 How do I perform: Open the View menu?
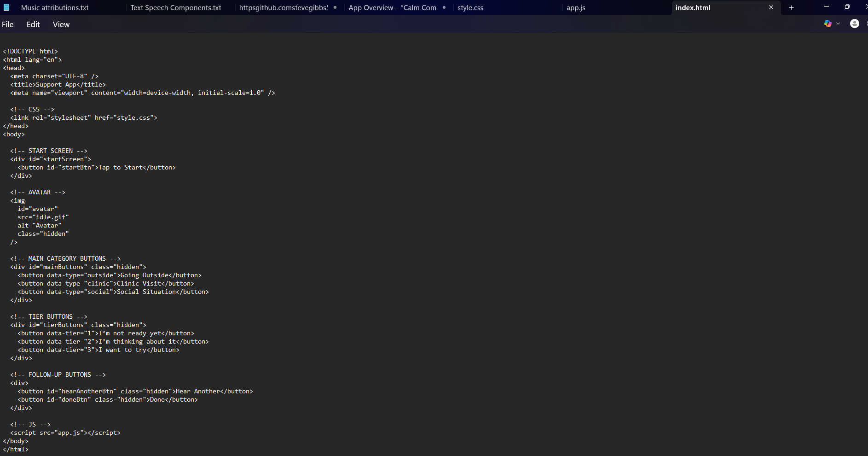coord(61,24)
